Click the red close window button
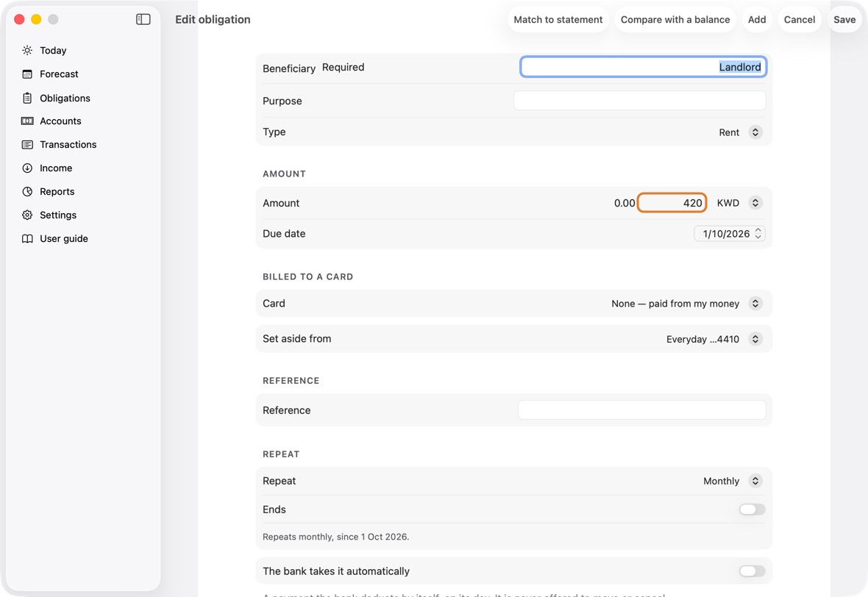This screenshot has width=868, height=597. [x=19, y=19]
